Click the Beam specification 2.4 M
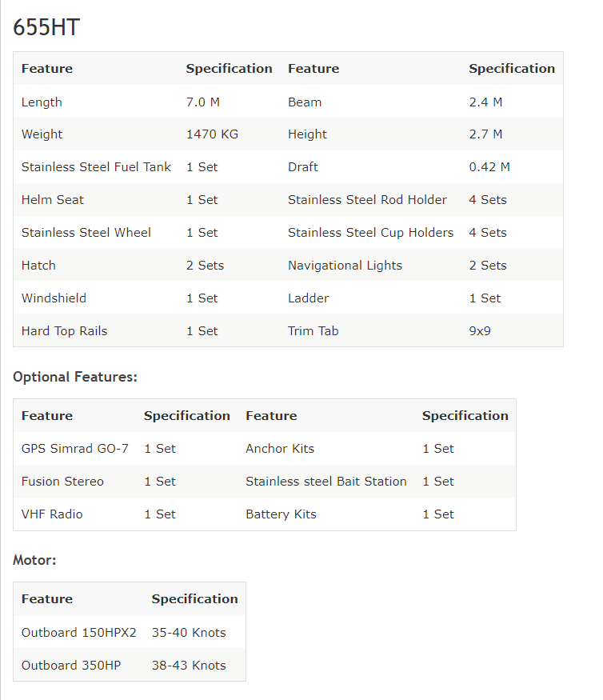This screenshot has height=700, width=603. [x=485, y=102]
